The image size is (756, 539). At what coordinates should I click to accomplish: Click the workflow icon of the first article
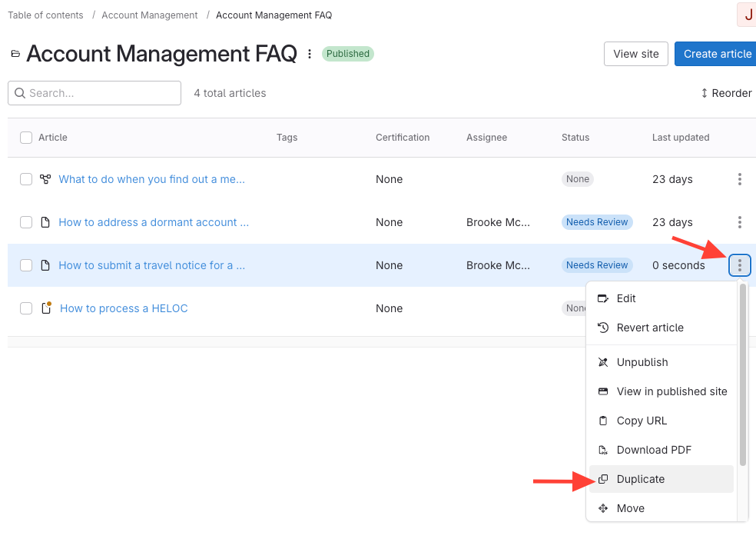click(45, 179)
